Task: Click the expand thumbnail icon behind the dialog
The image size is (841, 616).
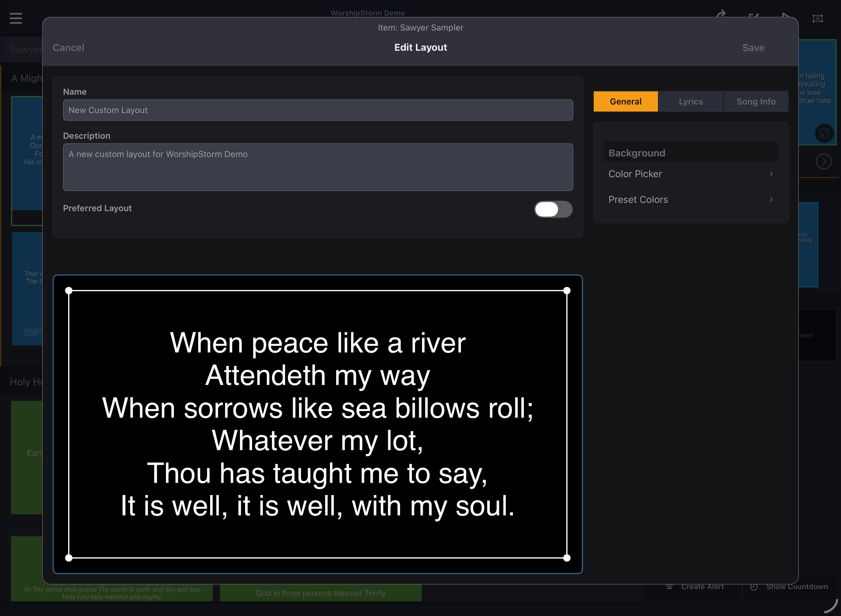Action: coord(824,133)
